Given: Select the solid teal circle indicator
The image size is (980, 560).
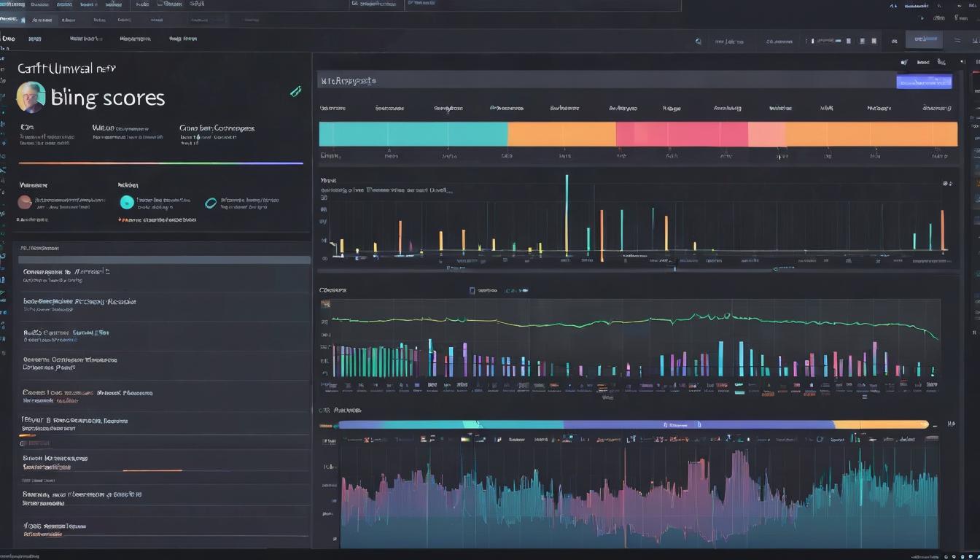Looking at the screenshot, I should click(127, 203).
